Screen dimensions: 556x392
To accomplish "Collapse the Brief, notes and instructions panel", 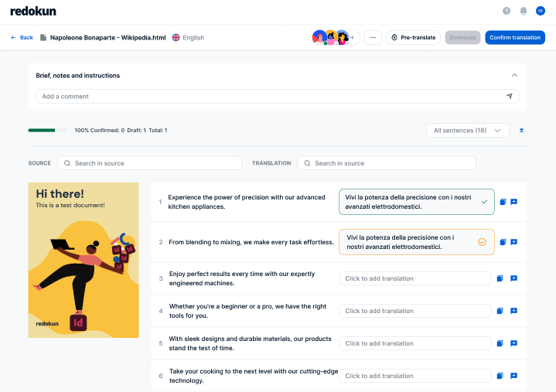I will pos(514,75).
